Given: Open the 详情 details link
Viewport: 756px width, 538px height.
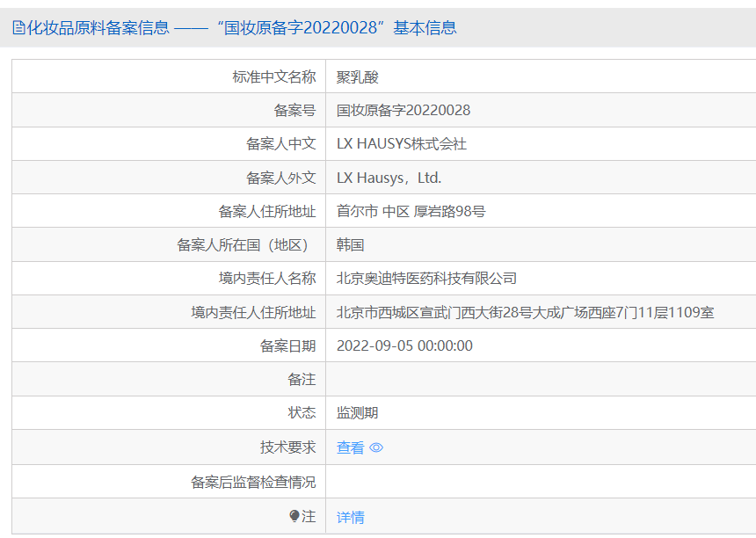Looking at the screenshot, I should pyautogui.click(x=351, y=517).
